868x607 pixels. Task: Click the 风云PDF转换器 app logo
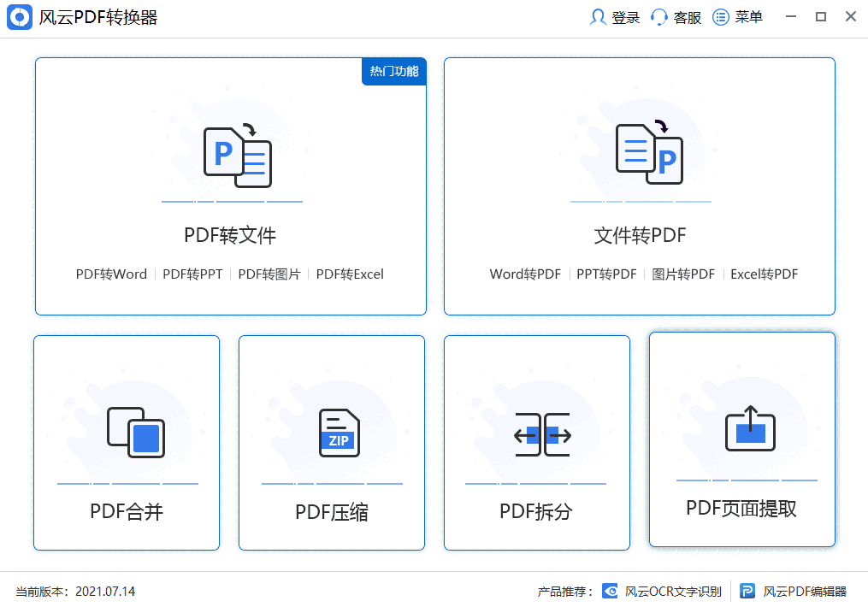pyautogui.click(x=19, y=16)
